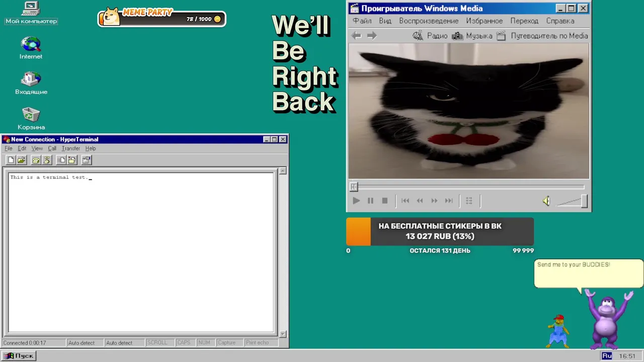Click the Receive file icon in HyperTerminal toolbar

[72, 160]
